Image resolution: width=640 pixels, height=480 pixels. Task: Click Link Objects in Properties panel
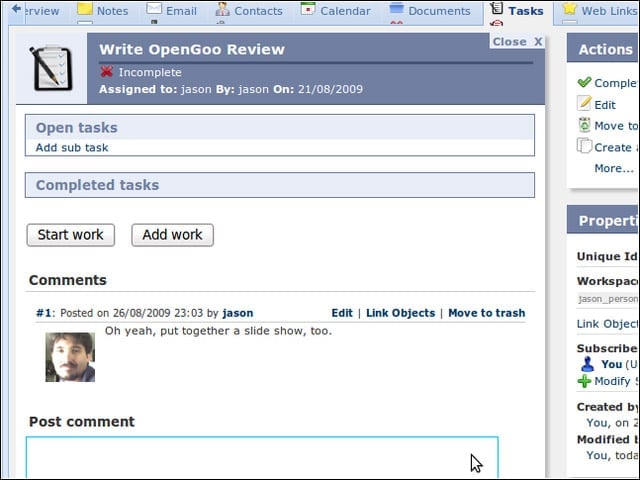click(607, 324)
